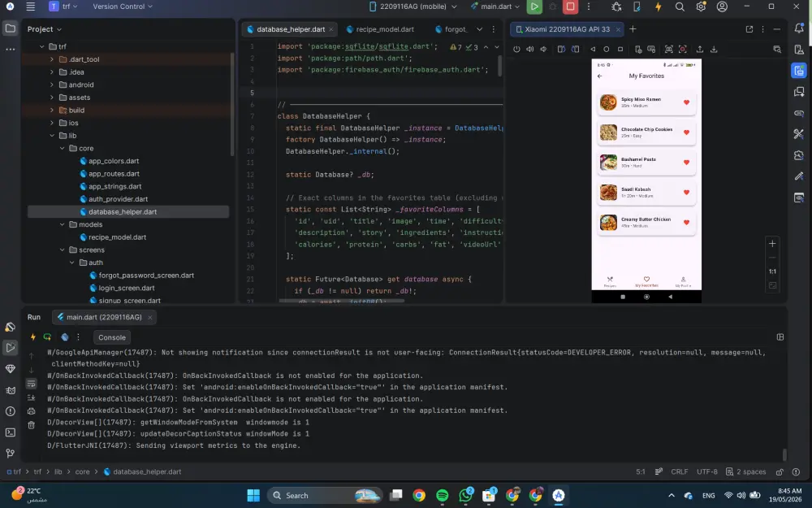Open the trf project dropdown

(x=63, y=7)
